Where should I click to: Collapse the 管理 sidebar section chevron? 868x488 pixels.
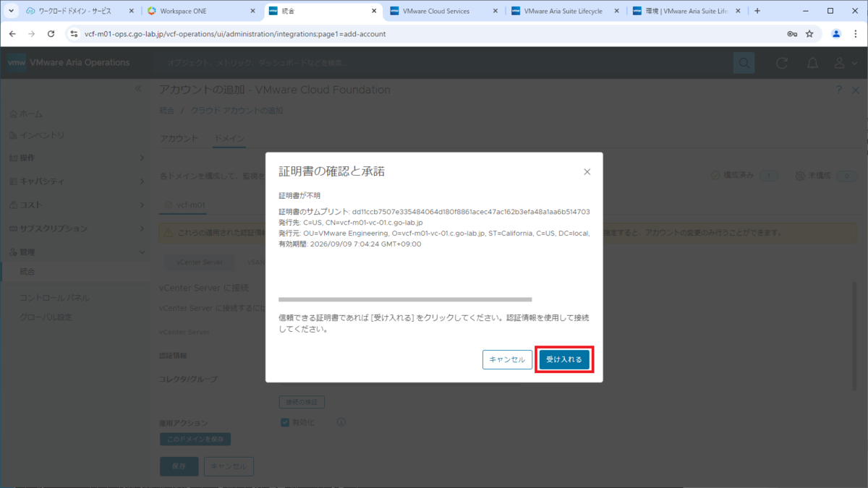pos(142,252)
